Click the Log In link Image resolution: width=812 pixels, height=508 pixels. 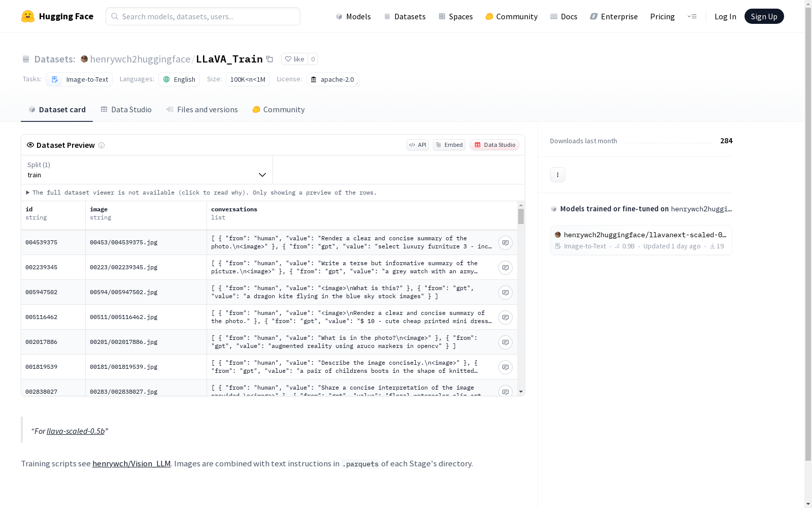[725, 16]
